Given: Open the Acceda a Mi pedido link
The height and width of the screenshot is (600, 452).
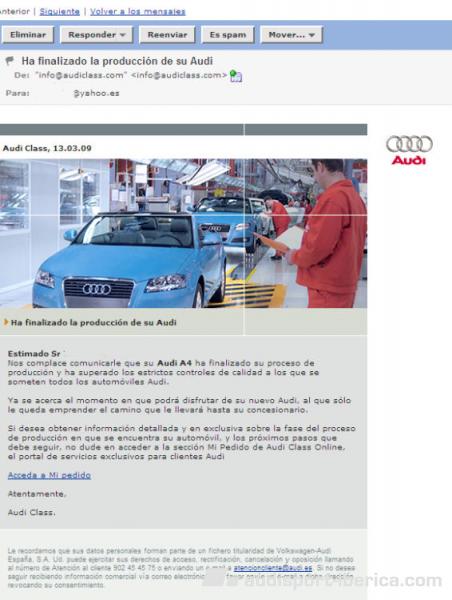Looking at the screenshot, I should click(x=49, y=475).
